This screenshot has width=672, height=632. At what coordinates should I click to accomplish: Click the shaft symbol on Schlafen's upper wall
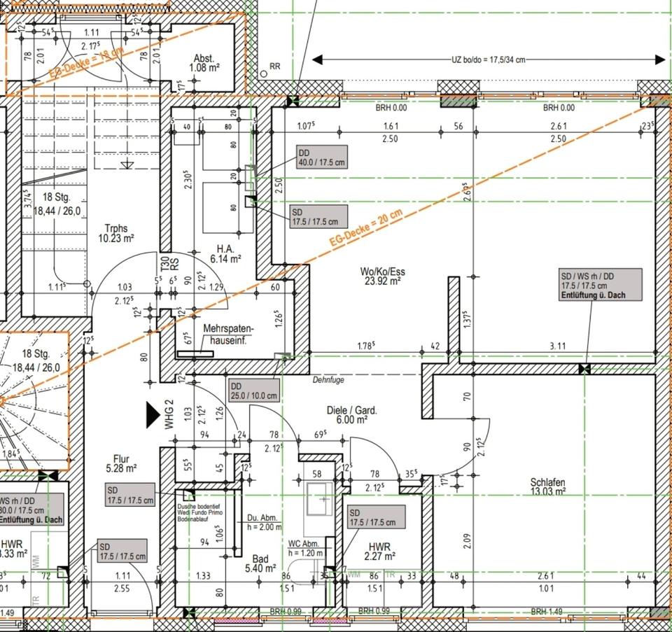(584, 369)
